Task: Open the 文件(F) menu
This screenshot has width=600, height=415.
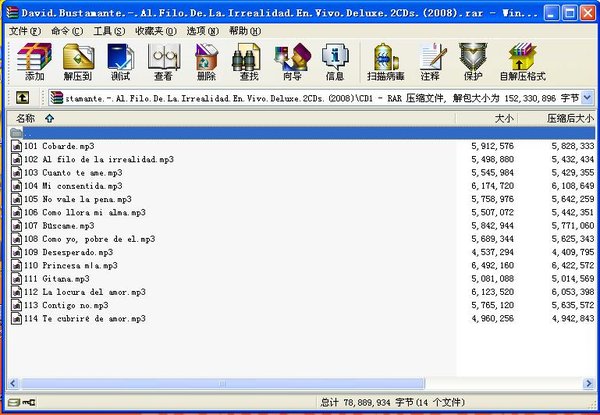Action: (25, 31)
